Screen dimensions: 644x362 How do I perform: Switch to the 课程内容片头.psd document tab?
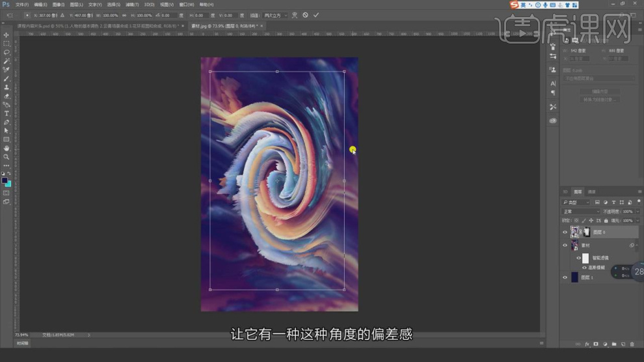98,26
